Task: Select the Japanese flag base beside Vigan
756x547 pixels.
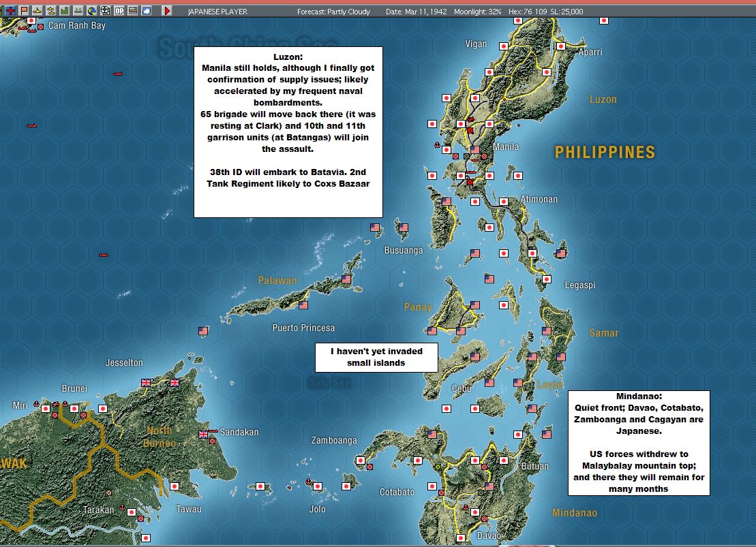Action: (x=503, y=46)
